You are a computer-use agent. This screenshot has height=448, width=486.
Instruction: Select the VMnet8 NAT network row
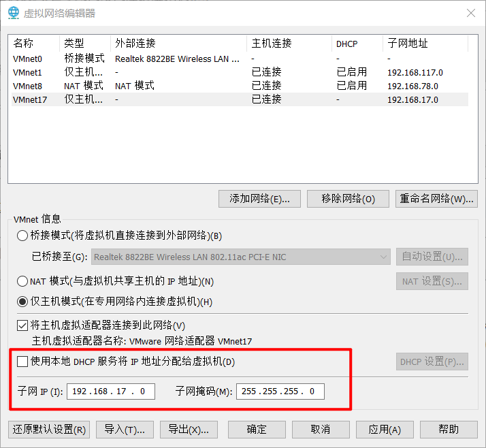coord(27,86)
